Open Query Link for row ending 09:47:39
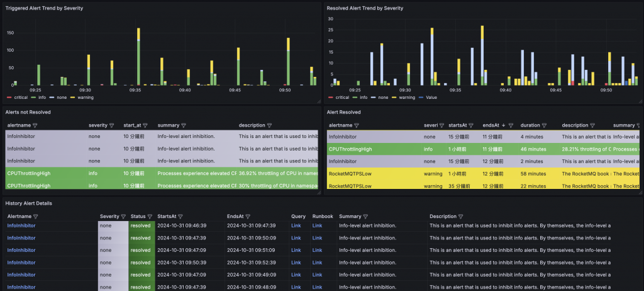 coord(296,225)
